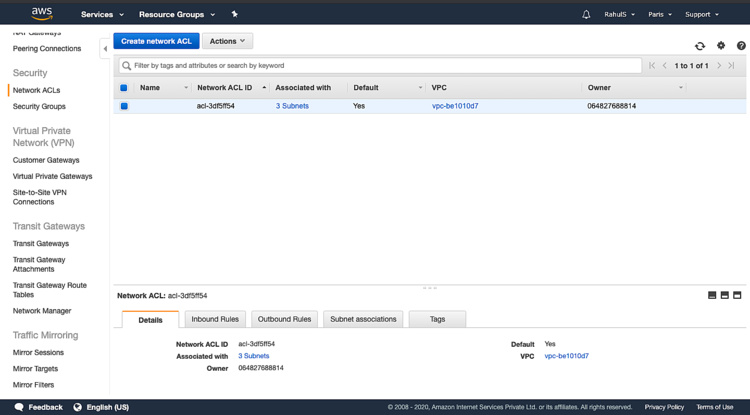
Task: Collapse the left navigation sidebar arrow
Action: [x=105, y=48]
